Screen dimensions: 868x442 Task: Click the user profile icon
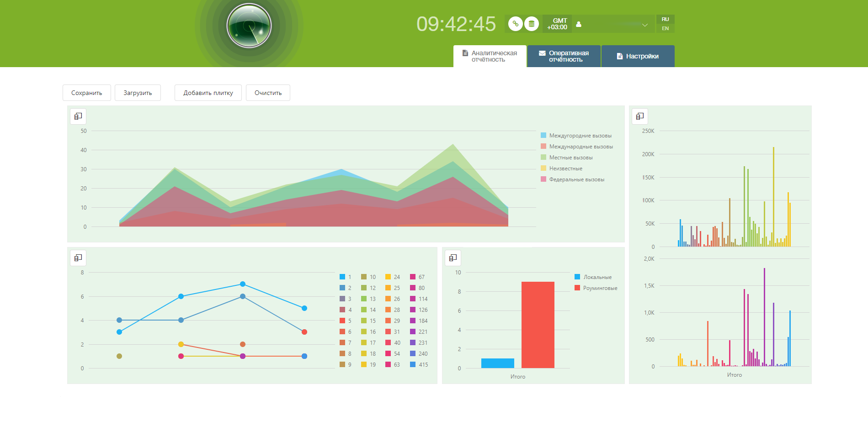click(x=579, y=24)
